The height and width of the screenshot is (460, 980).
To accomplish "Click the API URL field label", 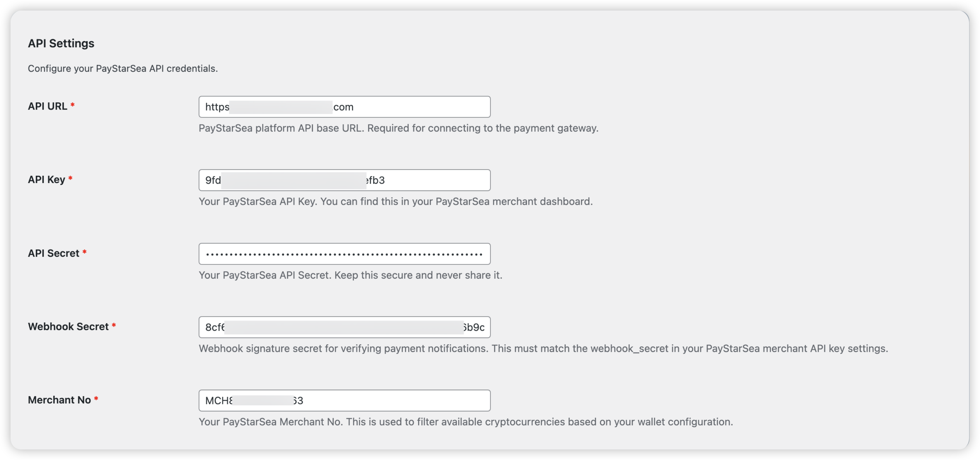I will pyautogui.click(x=47, y=106).
